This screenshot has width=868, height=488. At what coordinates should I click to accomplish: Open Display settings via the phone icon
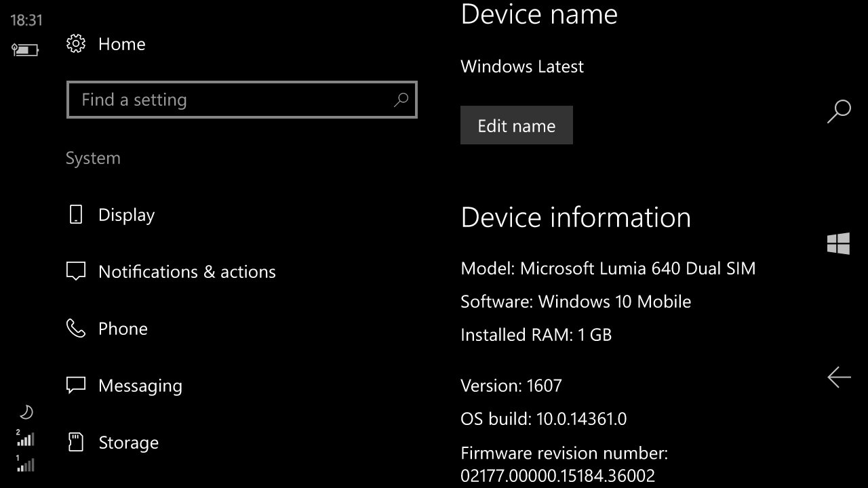75,214
